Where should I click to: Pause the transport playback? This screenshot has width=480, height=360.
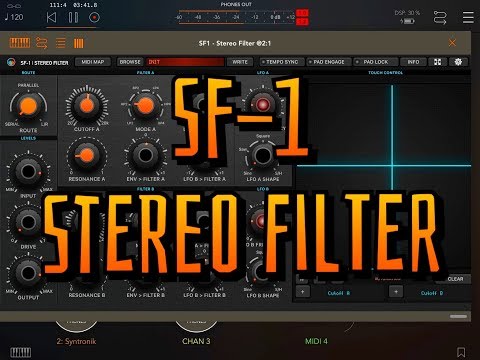click(73, 17)
